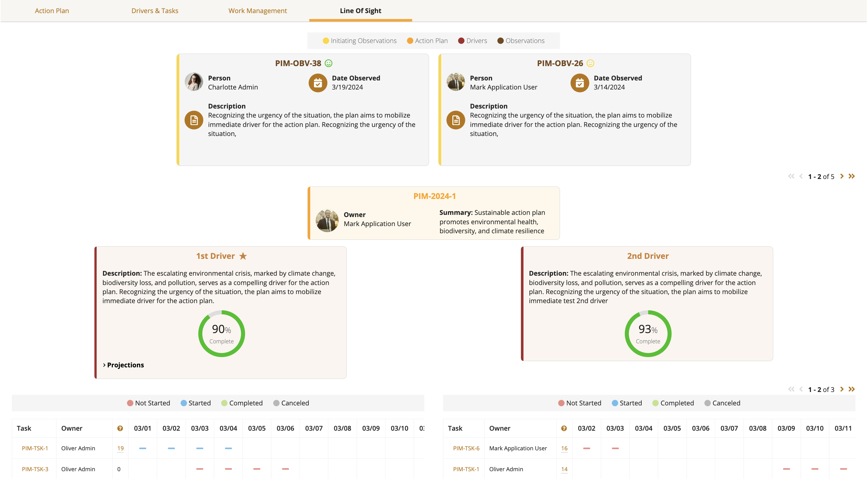Open the PIM-TSK-3 task link

(x=35, y=469)
